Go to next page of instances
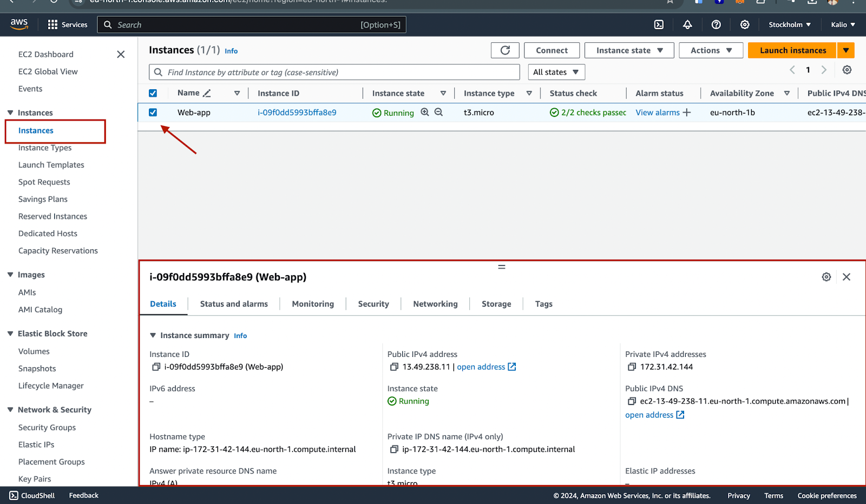Screen dimensions: 866x504 pyautogui.click(x=824, y=70)
